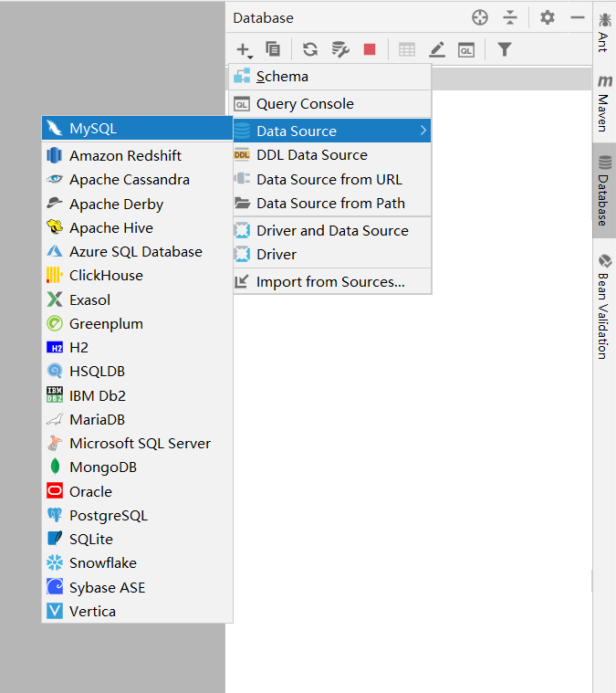616x693 pixels.
Task: Open the Jump to Query Console icon
Action: point(466,50)
